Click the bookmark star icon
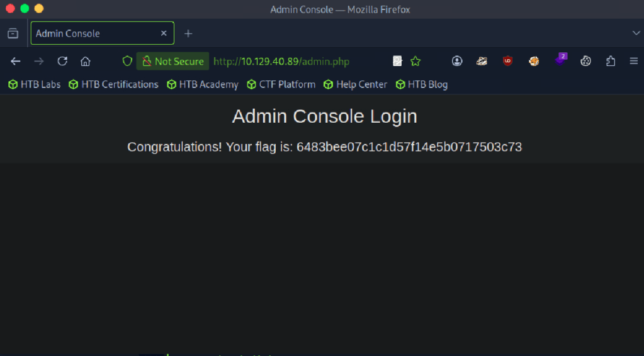The image size is (644, 356). pos(415,61)
